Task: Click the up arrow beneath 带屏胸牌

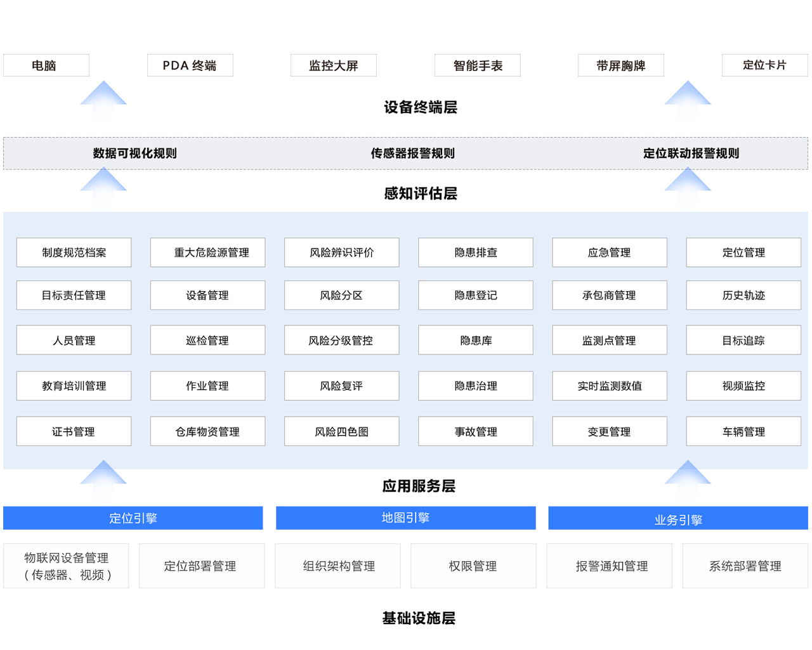Action: coord(687,98)
